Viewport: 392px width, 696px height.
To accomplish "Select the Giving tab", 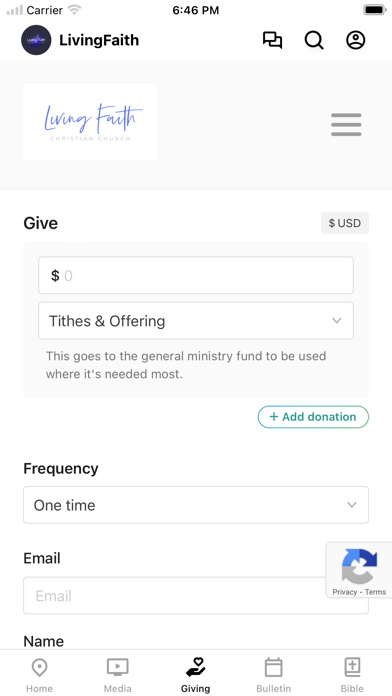I will click(195, 675).
